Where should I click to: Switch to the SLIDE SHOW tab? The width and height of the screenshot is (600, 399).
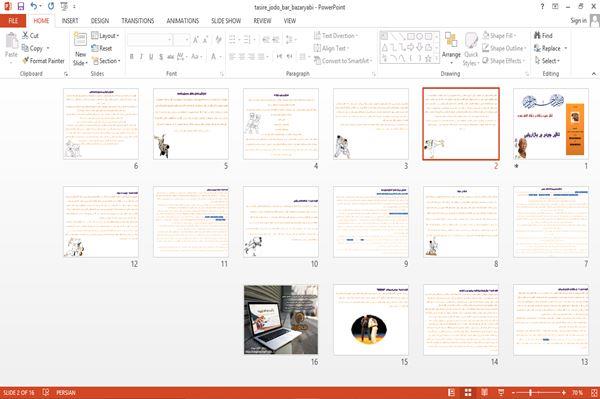point(226,21)
